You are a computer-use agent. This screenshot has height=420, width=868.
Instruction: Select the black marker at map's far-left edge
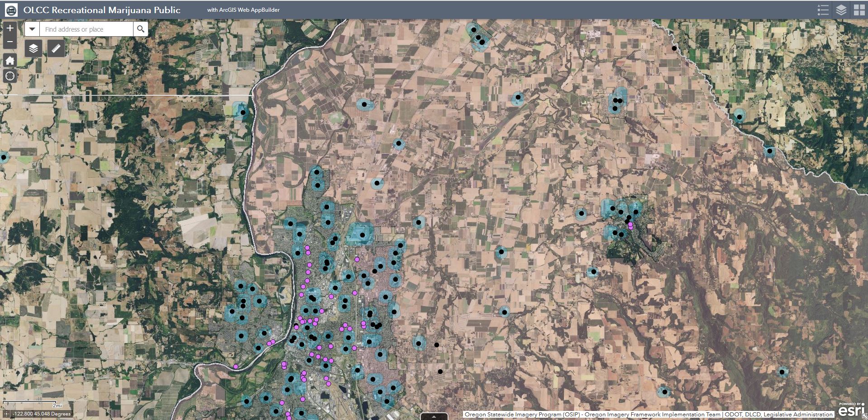[x=3, y=158]
